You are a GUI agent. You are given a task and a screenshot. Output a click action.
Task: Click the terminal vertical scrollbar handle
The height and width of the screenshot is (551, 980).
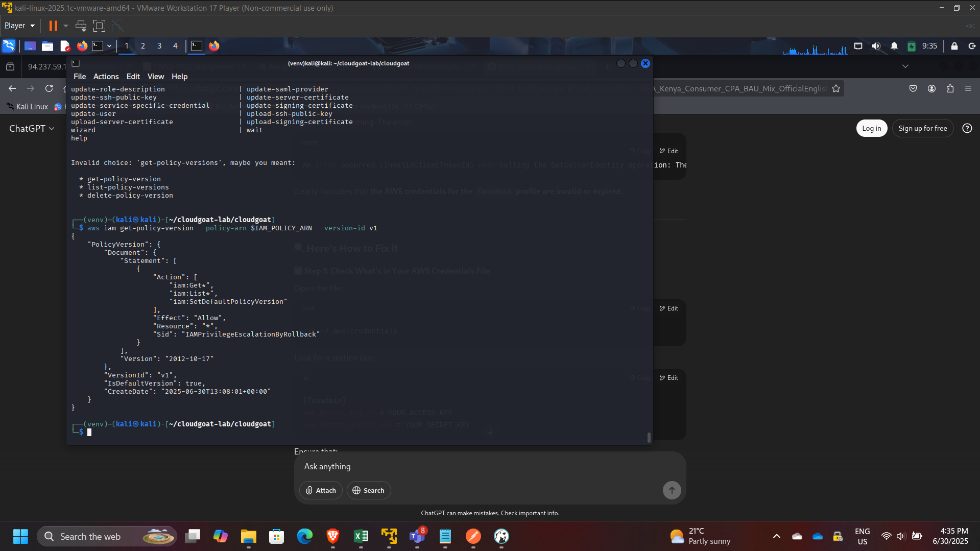(x=649, y=437)
